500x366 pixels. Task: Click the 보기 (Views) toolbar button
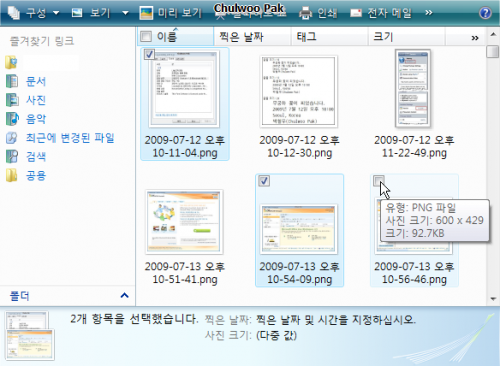click(91, 13)
